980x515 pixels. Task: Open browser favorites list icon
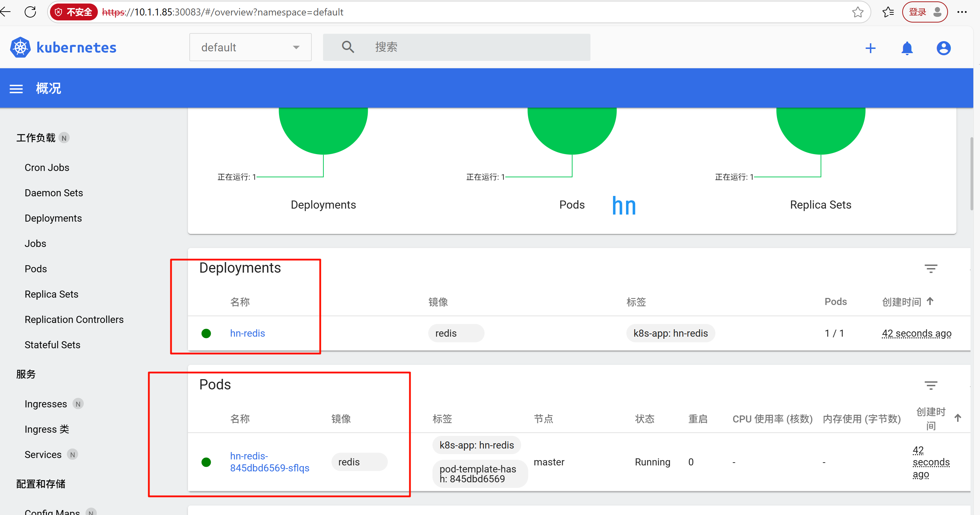click(x=888, y=12)
